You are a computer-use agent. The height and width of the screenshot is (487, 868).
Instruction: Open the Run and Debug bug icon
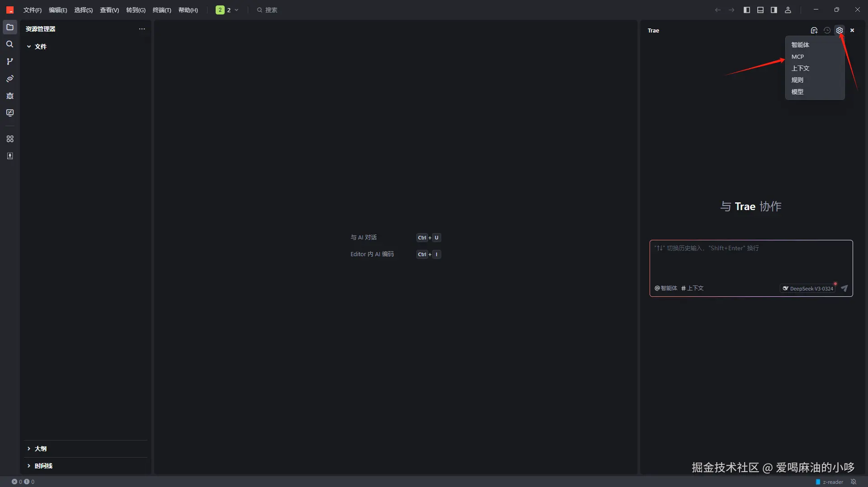(x=9, y=96)
